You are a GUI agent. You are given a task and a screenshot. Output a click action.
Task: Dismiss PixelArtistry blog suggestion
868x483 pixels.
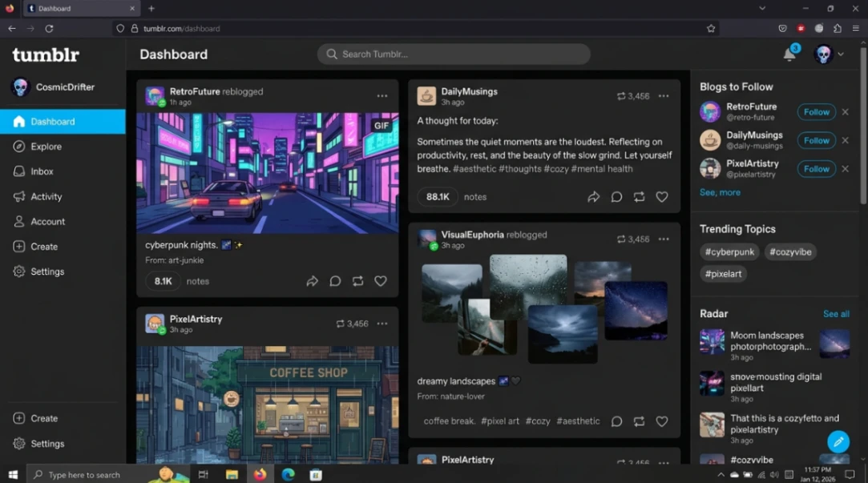point(845,169)
